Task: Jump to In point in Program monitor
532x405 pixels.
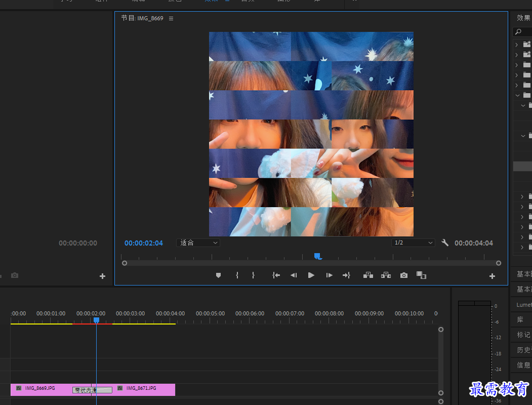Action: coord(276,275)
